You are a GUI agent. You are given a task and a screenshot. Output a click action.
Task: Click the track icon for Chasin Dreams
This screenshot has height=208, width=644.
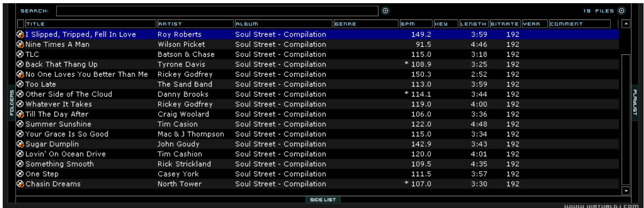pos(20,184)
